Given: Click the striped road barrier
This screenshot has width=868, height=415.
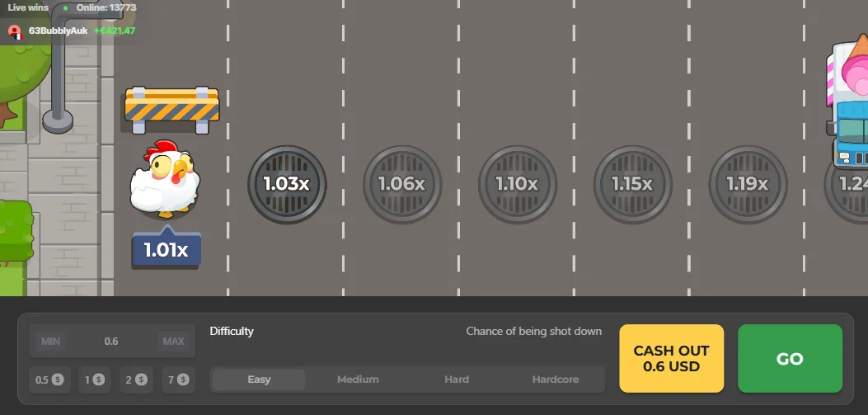Looking at the screenshot, I should pyautogui.click(x=171, y=110).
